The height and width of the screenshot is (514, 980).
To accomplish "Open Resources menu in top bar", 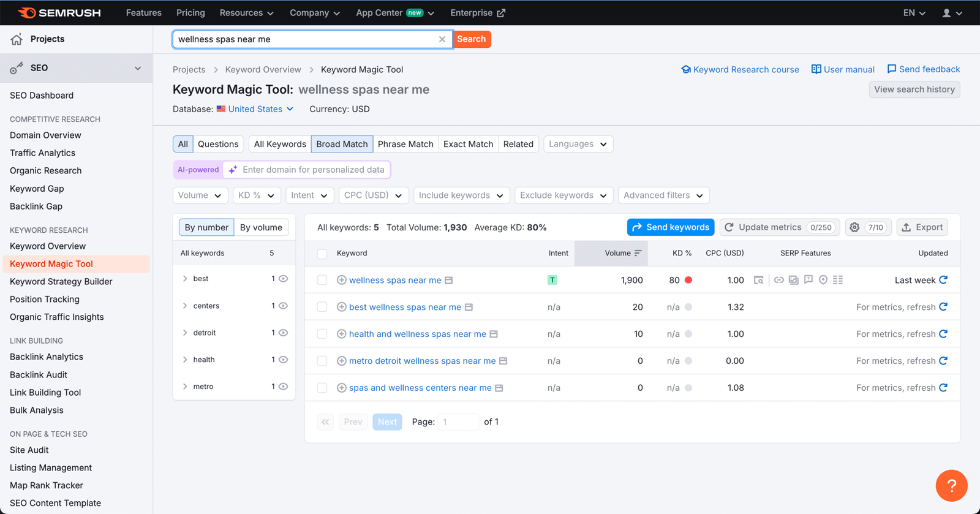I will [x=246, y=13].
